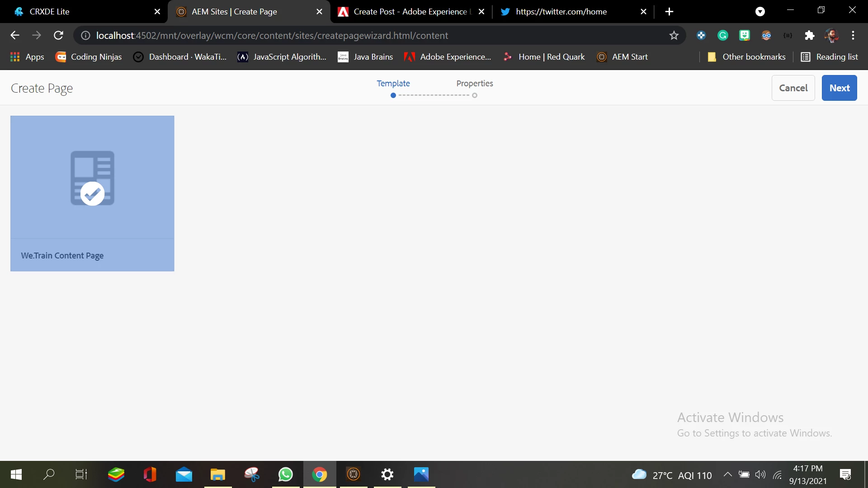
Task: Reload the page with refresh icon
Action: point(58,35)
